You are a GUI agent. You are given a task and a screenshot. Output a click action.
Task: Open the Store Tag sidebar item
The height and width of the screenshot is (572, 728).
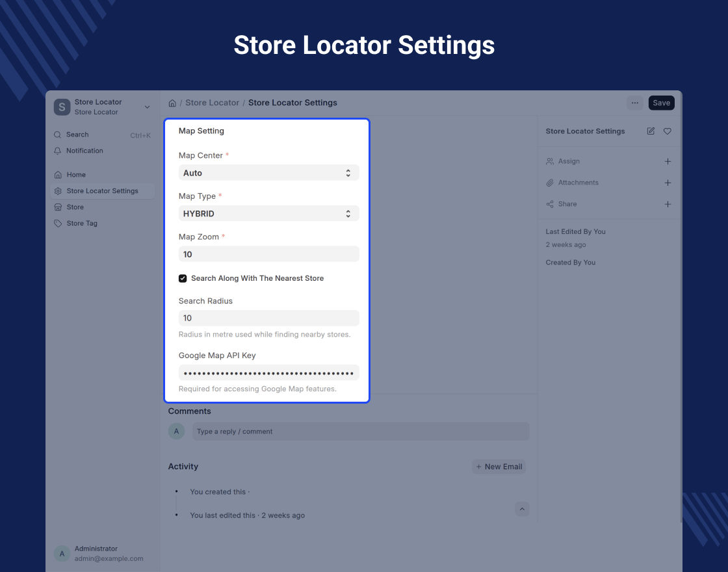tap(102, 224)
